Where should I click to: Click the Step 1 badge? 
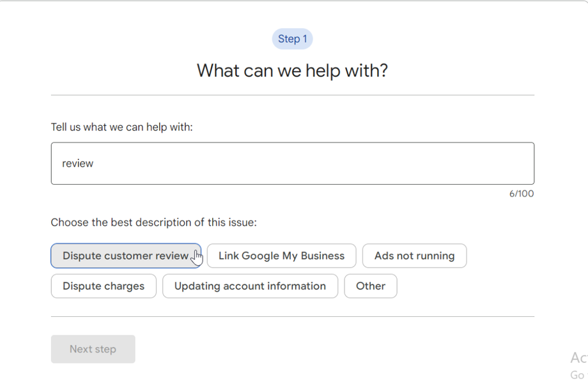tap(292, 39)
